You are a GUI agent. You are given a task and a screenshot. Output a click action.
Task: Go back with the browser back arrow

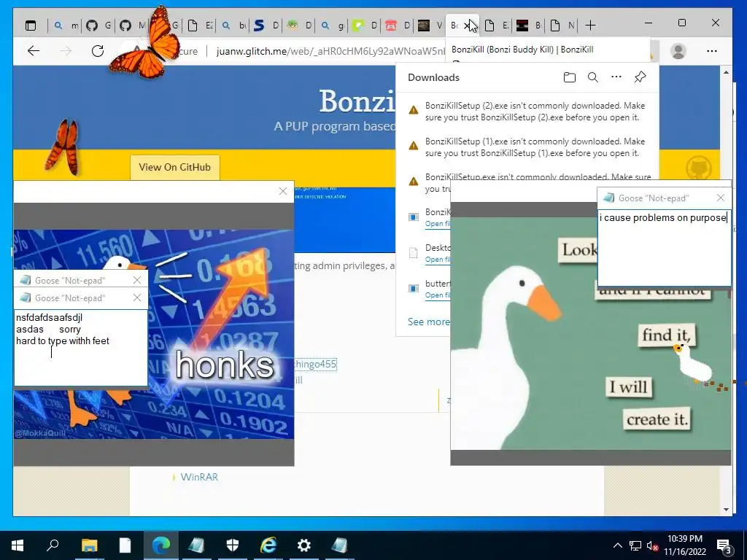coord(34,51)
